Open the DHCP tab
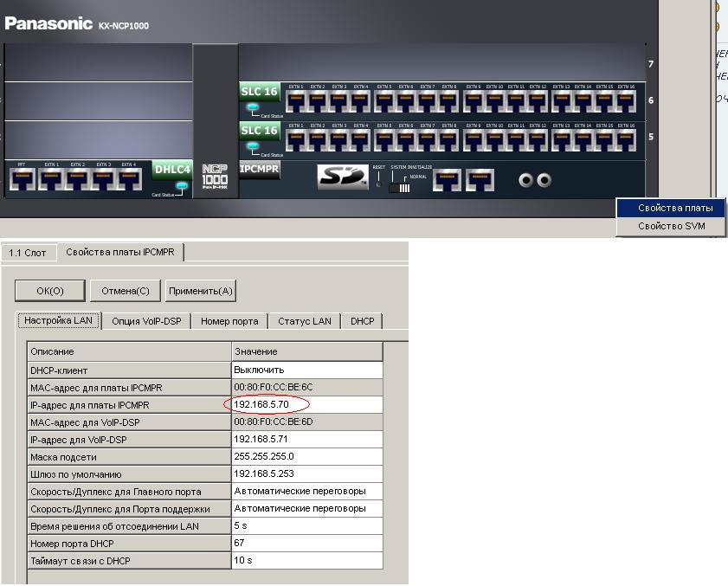The image size is (728, 586). tap(362, 321)
